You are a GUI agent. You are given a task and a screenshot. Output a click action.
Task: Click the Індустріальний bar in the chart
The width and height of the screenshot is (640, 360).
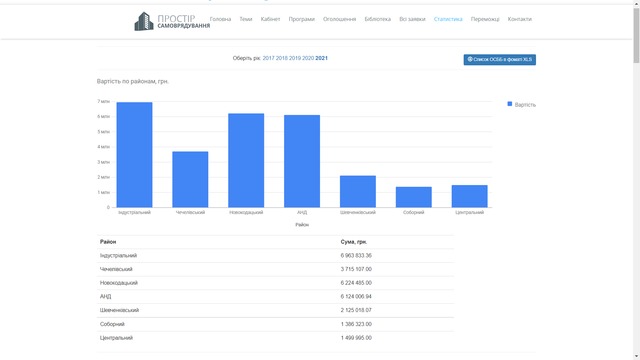point(134,155)
